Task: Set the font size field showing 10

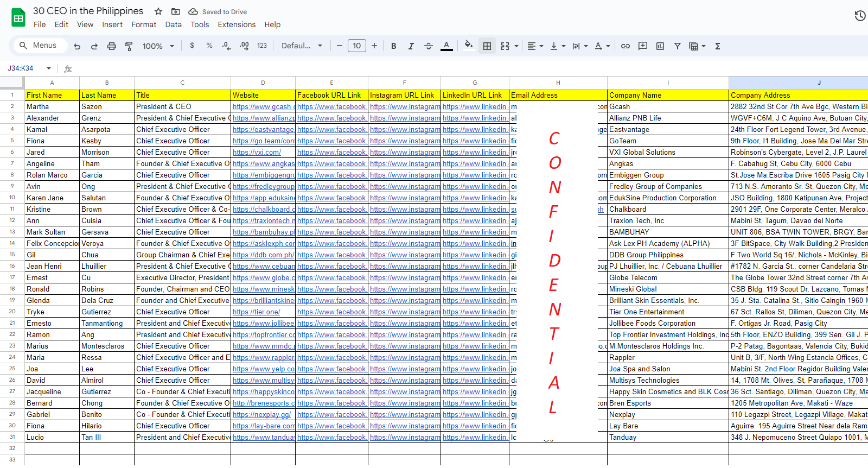Action: click(357, 46)
